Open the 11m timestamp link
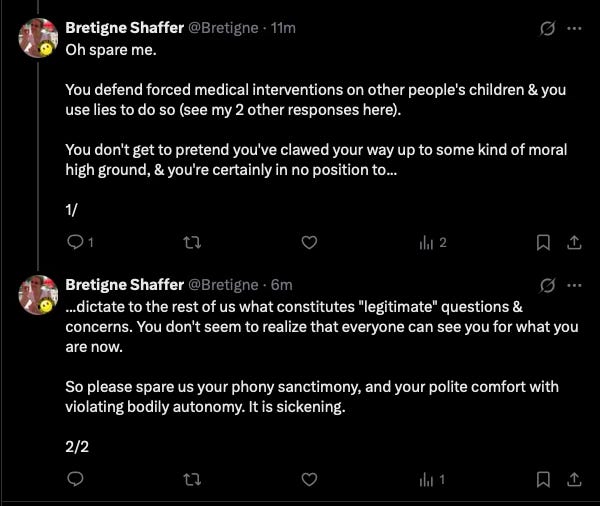The height and width of the screenshot is (506, 600). (x=283, y=28)
